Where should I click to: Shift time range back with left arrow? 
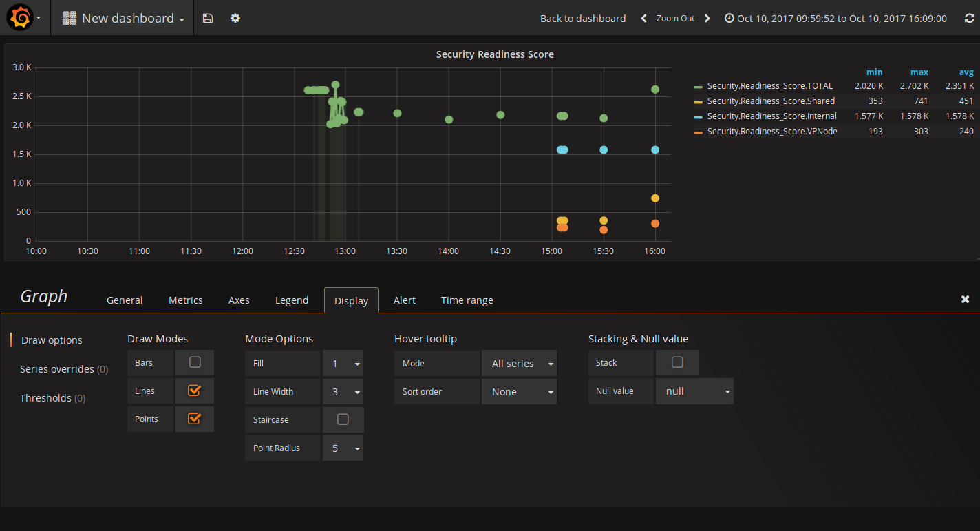pyautogui.click(x=643, y=19)
